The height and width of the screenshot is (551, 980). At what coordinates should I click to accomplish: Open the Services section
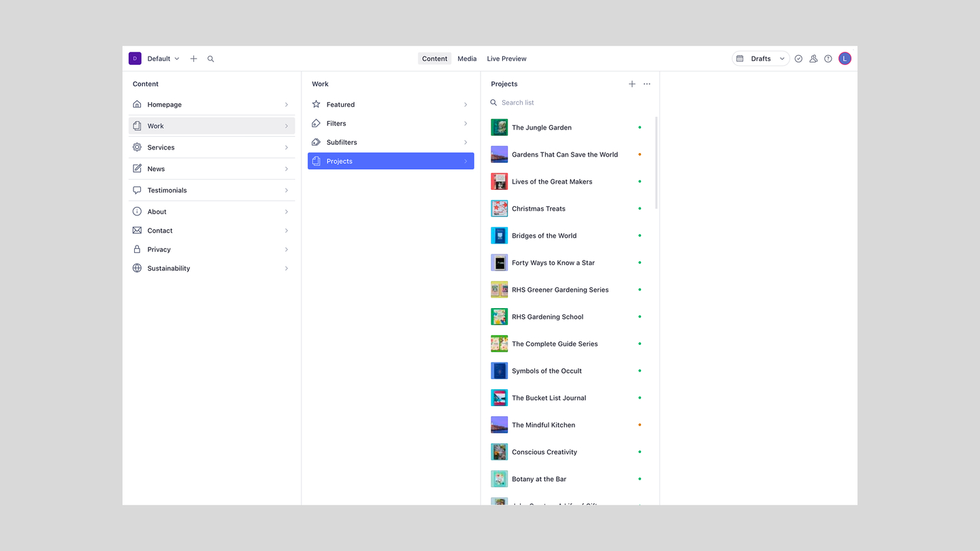[212, 148]
